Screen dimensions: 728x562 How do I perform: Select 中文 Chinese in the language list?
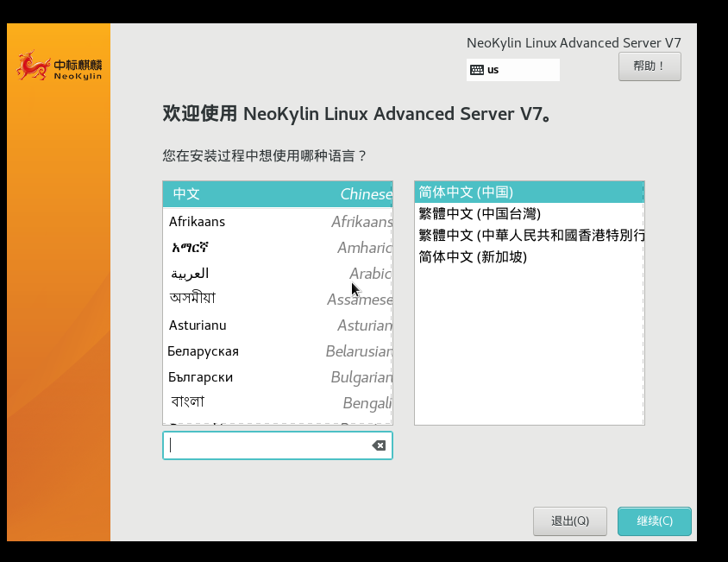pyautogui.click(x=278, y=194)
